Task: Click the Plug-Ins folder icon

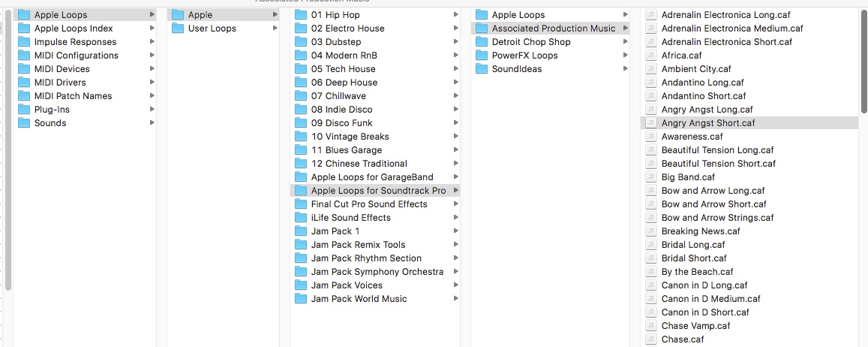Action: click(24, 109)
